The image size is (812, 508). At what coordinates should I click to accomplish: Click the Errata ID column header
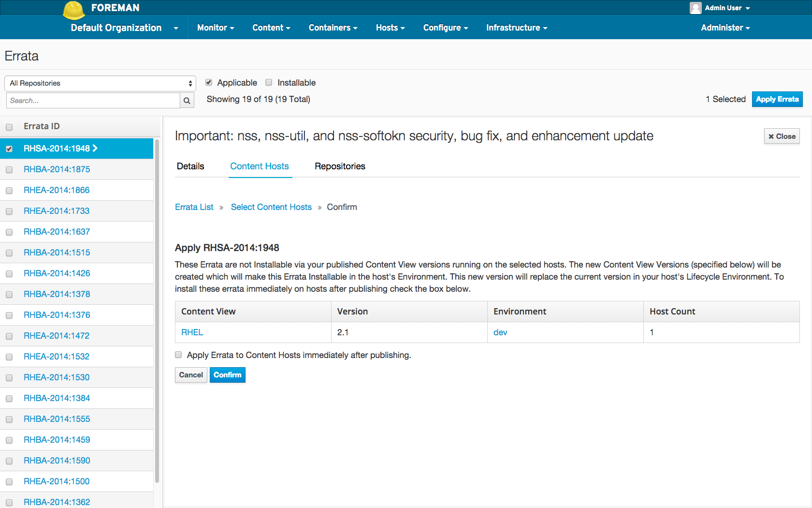[42, 126]
